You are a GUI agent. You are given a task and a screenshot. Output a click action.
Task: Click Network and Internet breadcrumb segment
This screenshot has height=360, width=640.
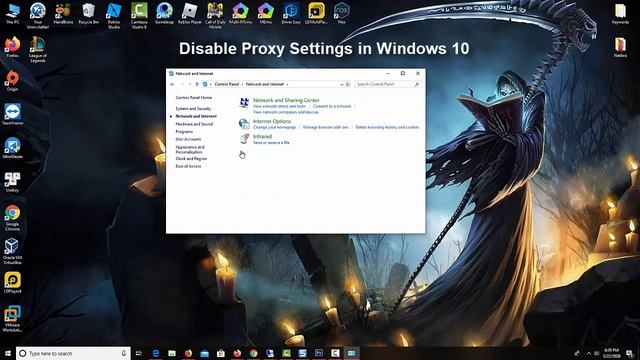pos(264,84)
